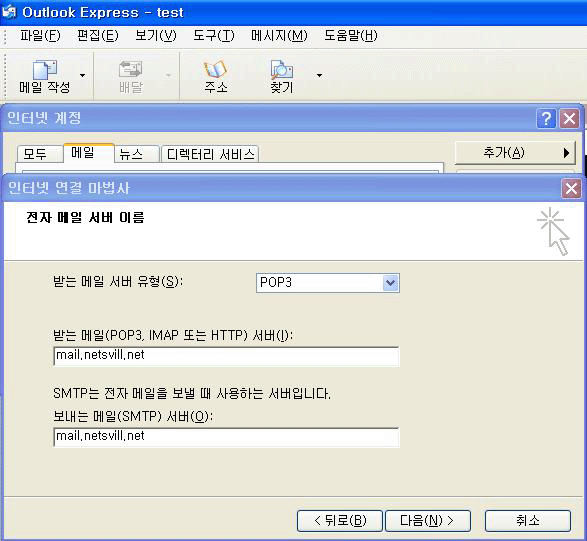The width and height of the screenshot is (587, 541).
Task: Expand the 메일 작성 dropdown arrow
Action: 82,76
